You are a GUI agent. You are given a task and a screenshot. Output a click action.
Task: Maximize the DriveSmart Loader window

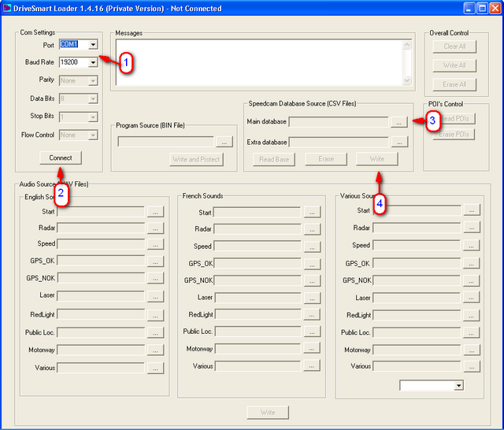pyautogui.click(x=482, y=8)
